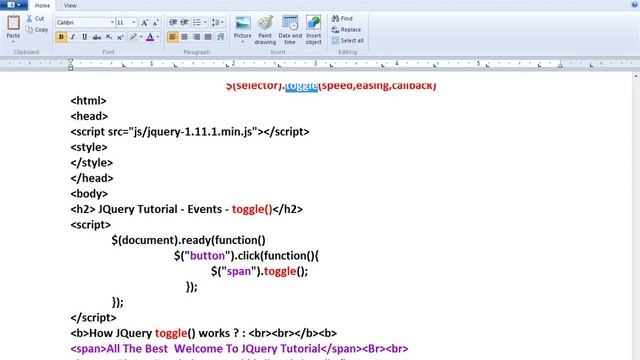
Task: Open Paragraph settings dialog icon
Action: (221, 37)
